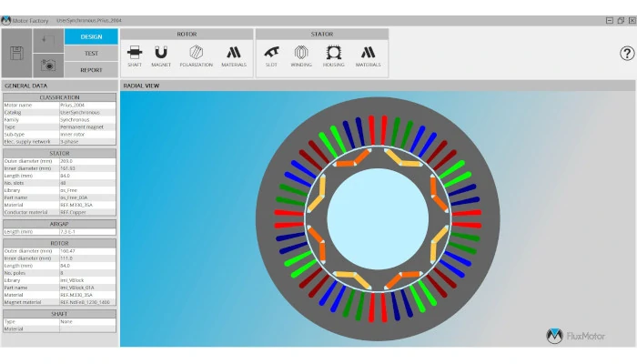Click the ROTOR table header in General Data
The height and width of the screenshot is (364, 637).
click(x=59, y=243)
